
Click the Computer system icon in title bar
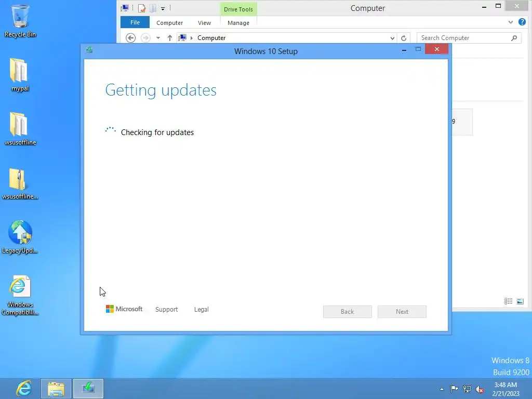coord(125,8)
